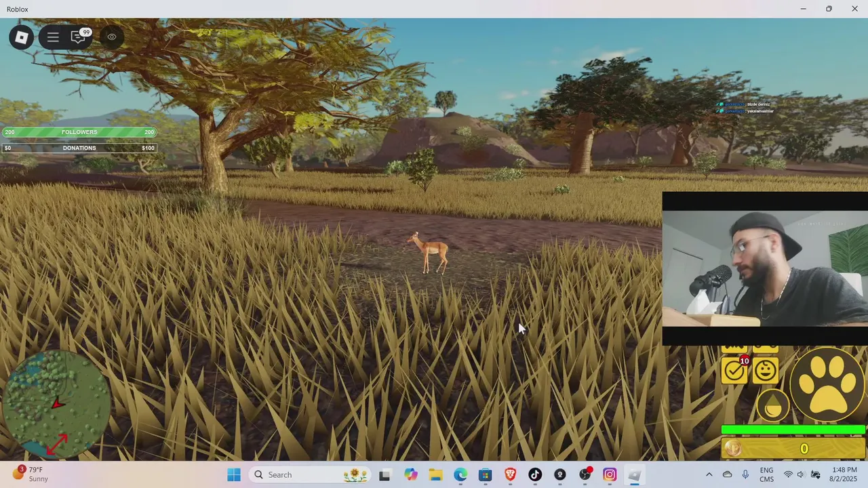
Task: Open the hamburger menu in top bar
Action: 53,37
